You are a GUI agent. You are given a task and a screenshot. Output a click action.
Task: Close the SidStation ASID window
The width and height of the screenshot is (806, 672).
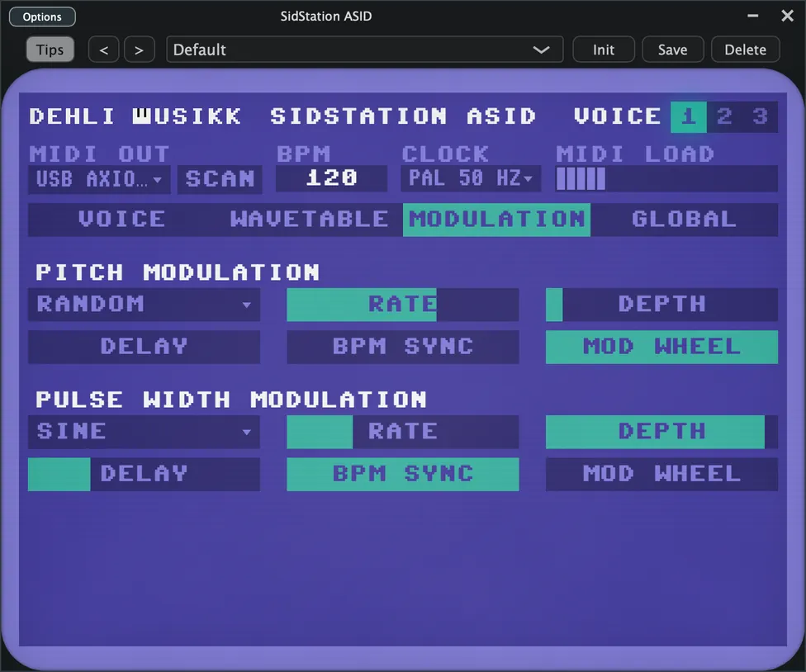point(787,16)
